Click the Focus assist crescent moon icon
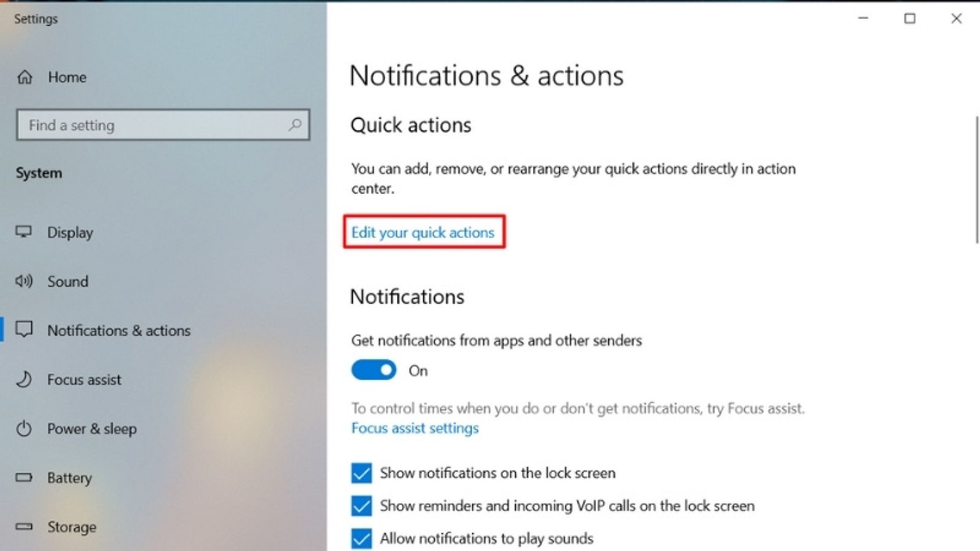Screen dimensions: 980x551 [24, 380]
